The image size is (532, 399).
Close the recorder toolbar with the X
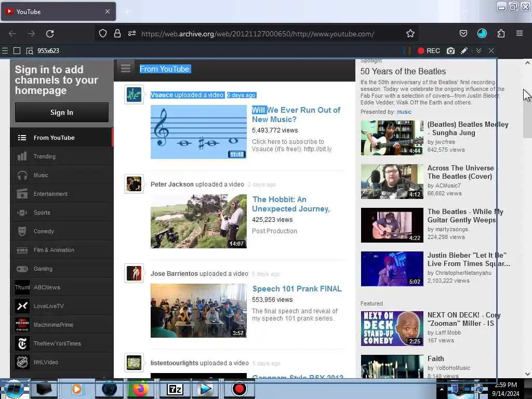coord(491,50)
